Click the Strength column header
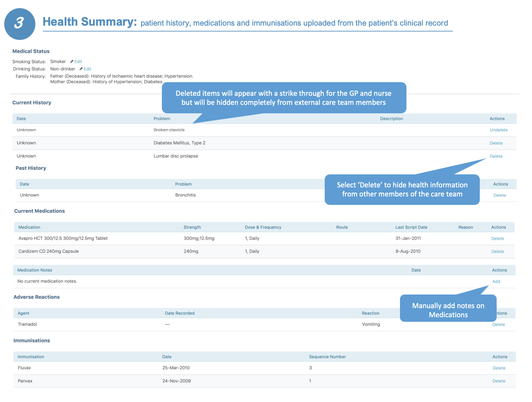 pyautogui.click(x=192, y=227)
